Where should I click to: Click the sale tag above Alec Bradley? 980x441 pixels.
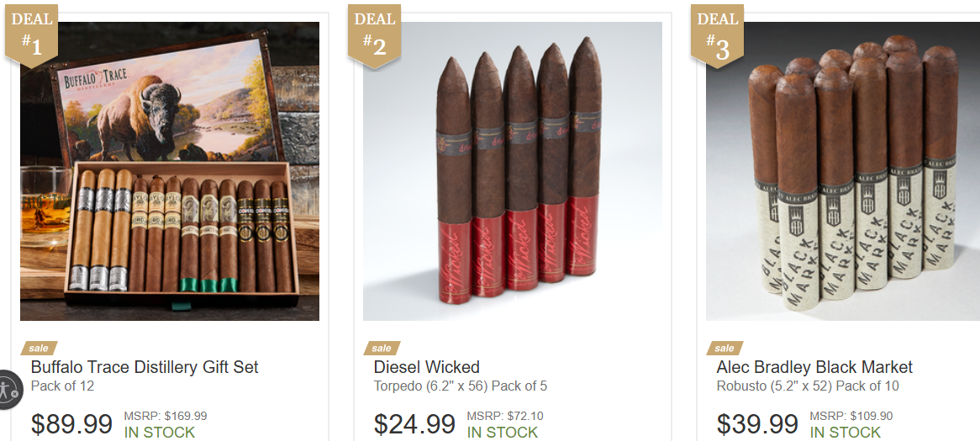(x=724, y=348)
